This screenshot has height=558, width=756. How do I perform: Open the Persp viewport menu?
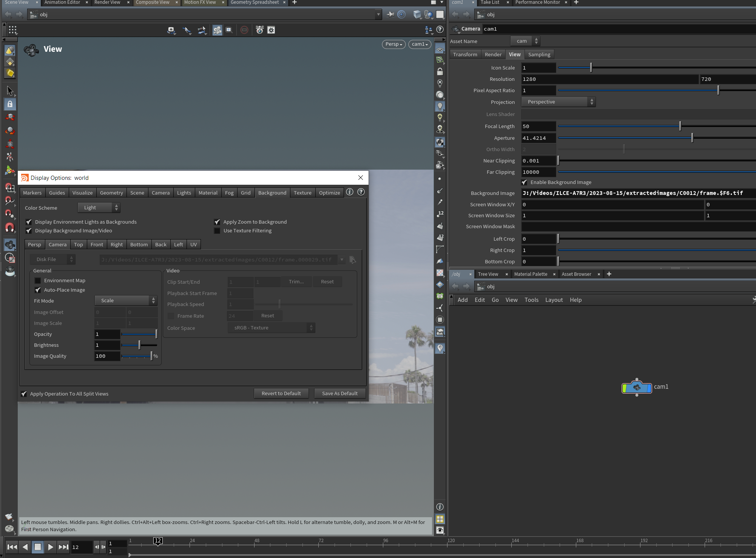[394, 44]
